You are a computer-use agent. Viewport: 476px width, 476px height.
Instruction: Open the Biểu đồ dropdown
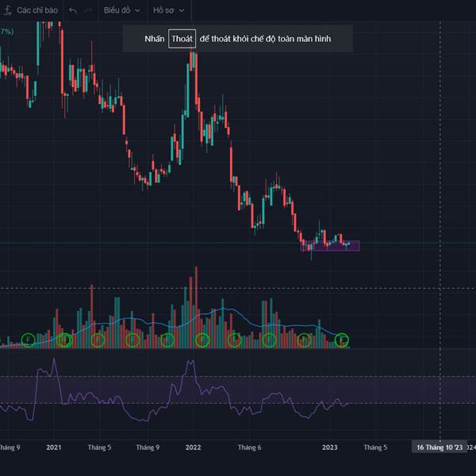click(x=121, y=10)
